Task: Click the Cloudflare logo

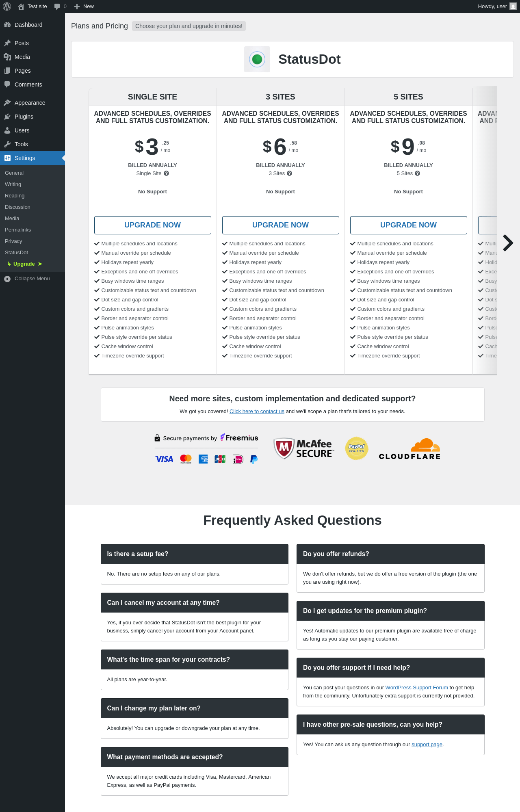Action: pos(409,449)
